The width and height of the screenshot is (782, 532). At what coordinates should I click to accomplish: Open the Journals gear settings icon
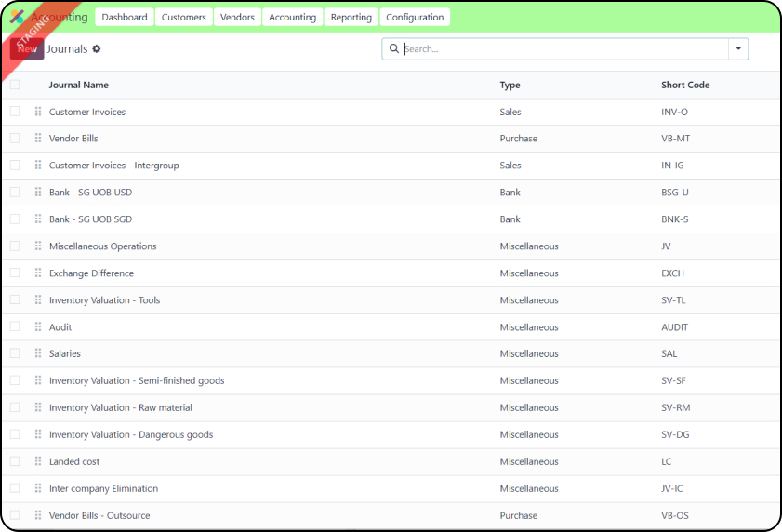(x=97, y=49)
